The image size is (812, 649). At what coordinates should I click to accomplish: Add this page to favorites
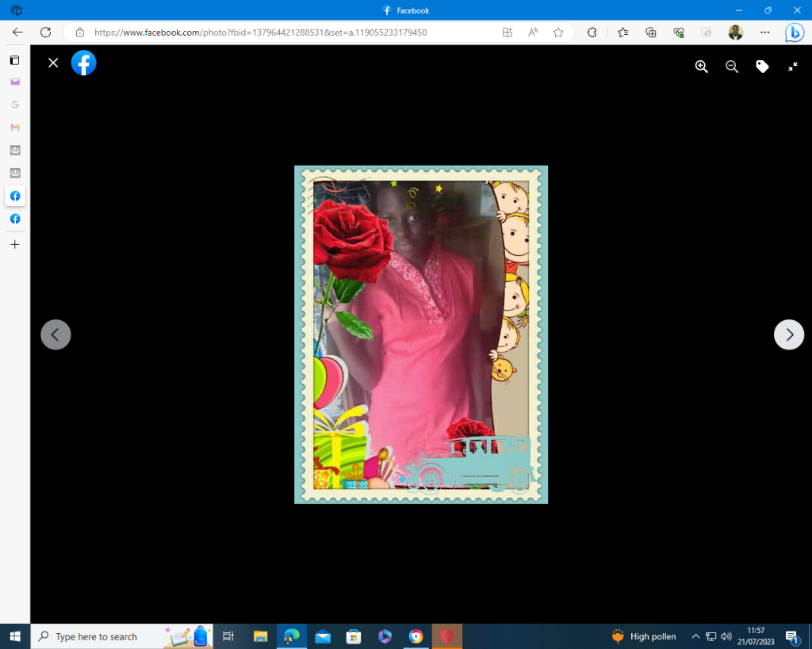coord(558,32)
